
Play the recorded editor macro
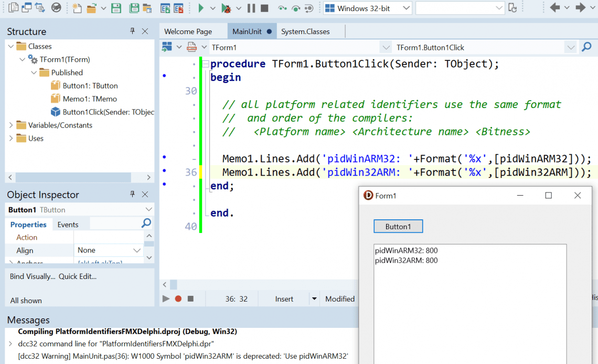point(166,299)
